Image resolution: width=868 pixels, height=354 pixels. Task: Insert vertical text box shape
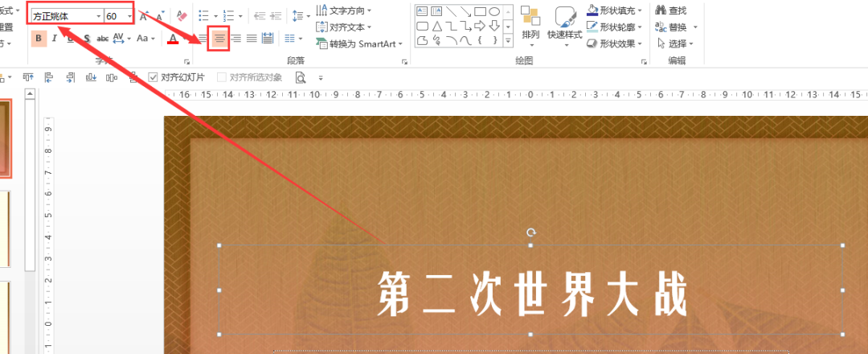tap(436, 11)
